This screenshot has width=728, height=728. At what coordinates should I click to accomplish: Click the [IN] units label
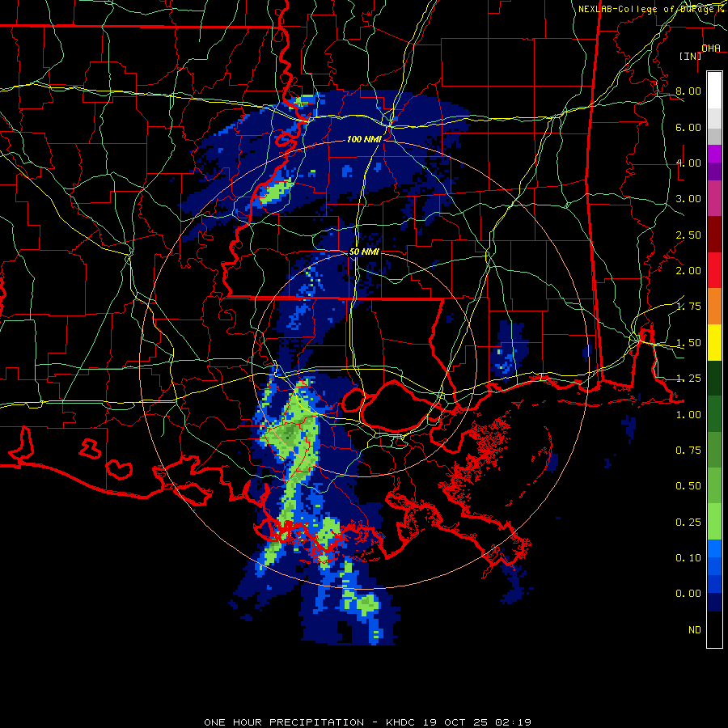pos(690,56)
